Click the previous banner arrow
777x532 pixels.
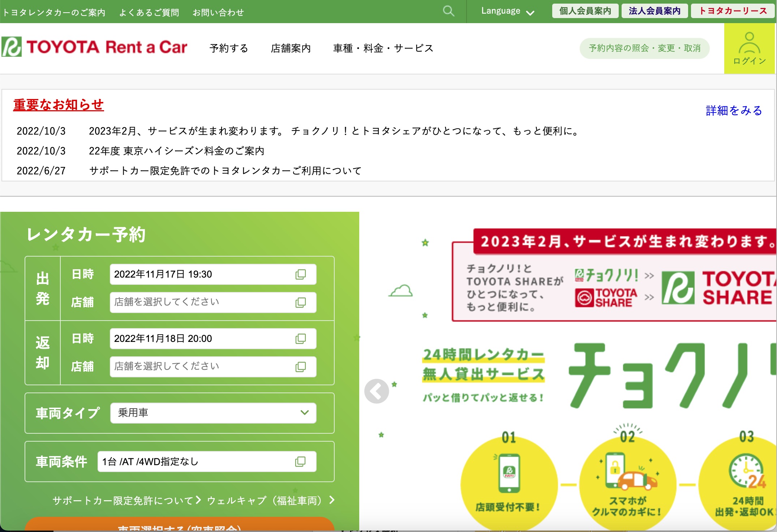[x=377, y=391]
